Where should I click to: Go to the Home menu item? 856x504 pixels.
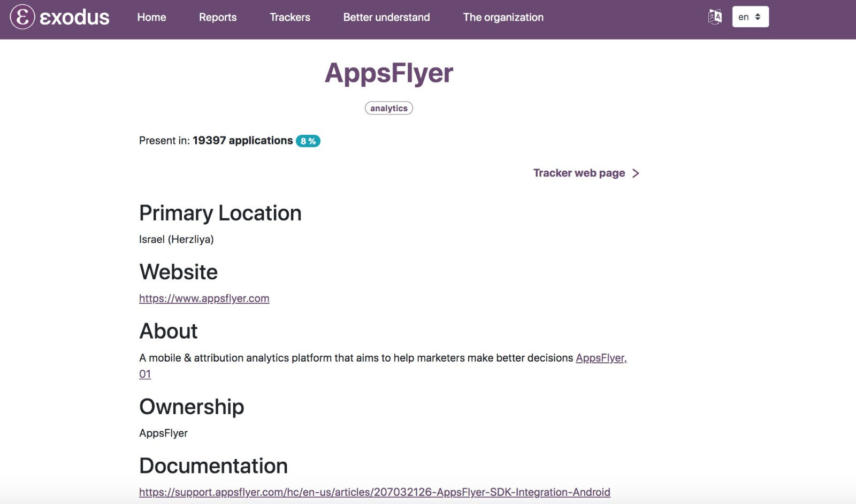coord(151,17)
